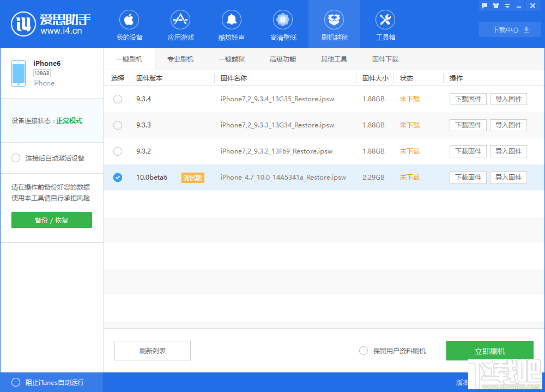The height and width of the screenshot is (392, 545).
Task: Enable 连接后自动激活设备 option
Action: [16, 158]
